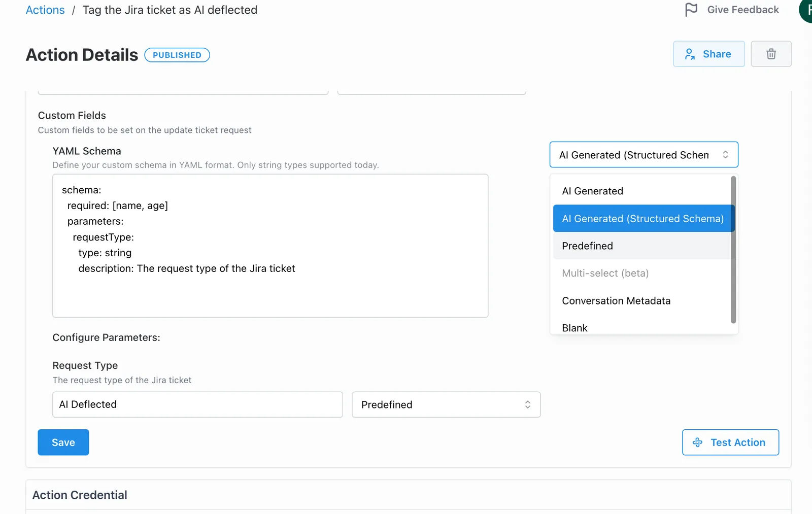Open the AI Generated (Structured Schema) dropdown

pyautogui.click(x=644, y=155)
